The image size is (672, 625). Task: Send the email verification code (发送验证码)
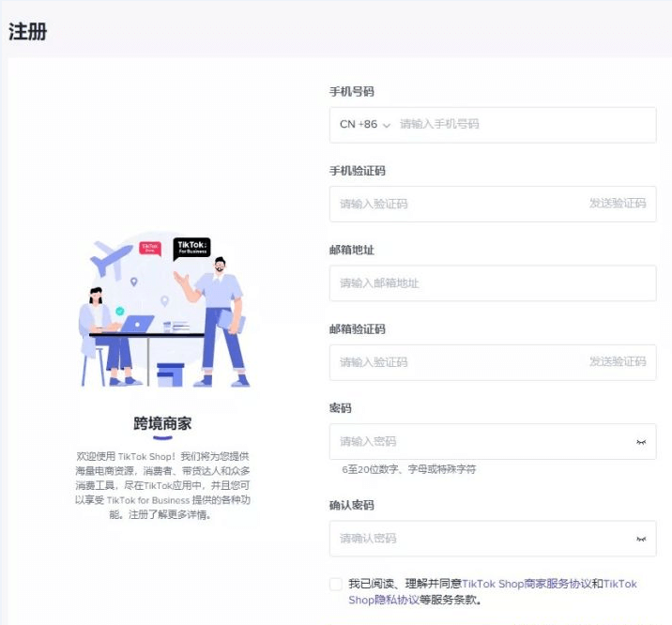click(617, 362)
